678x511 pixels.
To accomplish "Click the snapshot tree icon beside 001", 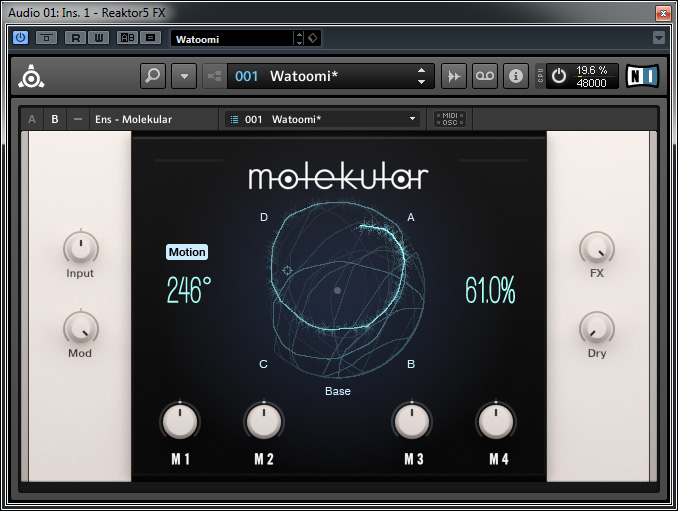I will tap(214, 76).
